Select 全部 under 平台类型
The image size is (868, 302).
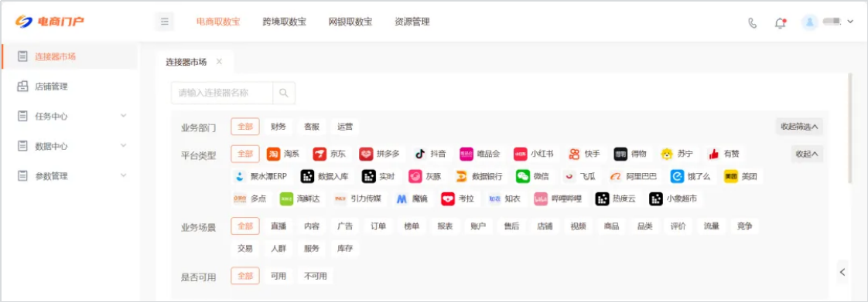(245, 154)
